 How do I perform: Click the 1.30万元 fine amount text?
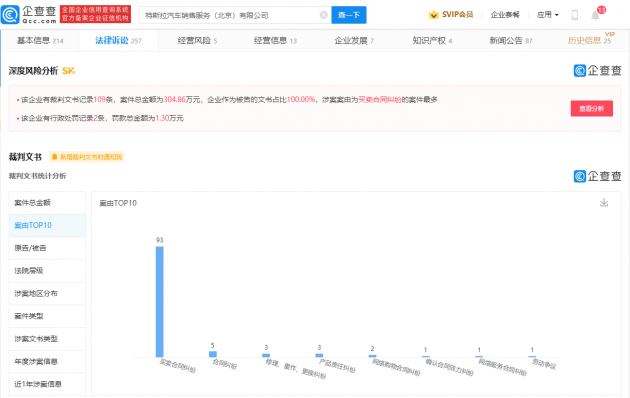pyautogui.click(x=169, y=118)
